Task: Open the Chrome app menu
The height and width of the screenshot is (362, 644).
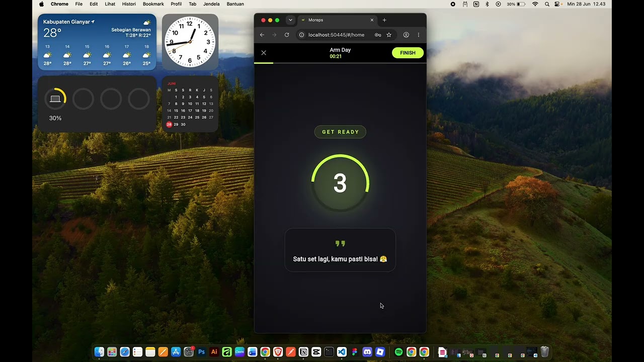Action: point(59,4)
